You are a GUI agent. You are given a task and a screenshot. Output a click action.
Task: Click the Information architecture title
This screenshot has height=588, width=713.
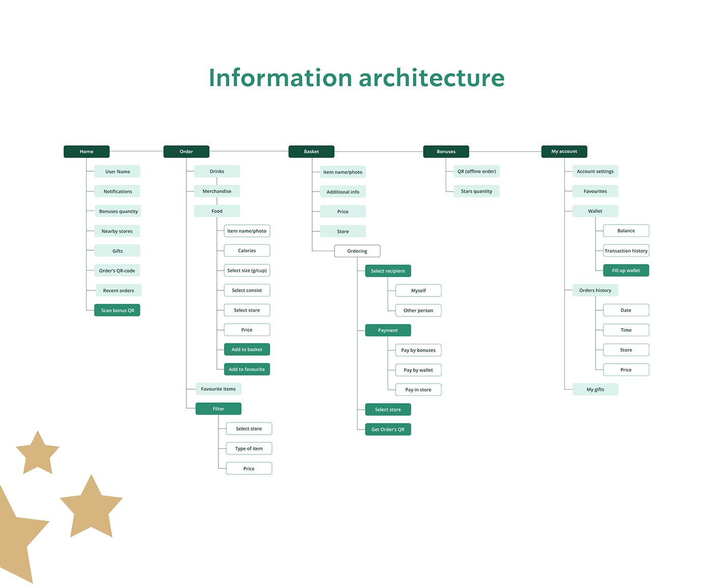(x=356, y=78)
